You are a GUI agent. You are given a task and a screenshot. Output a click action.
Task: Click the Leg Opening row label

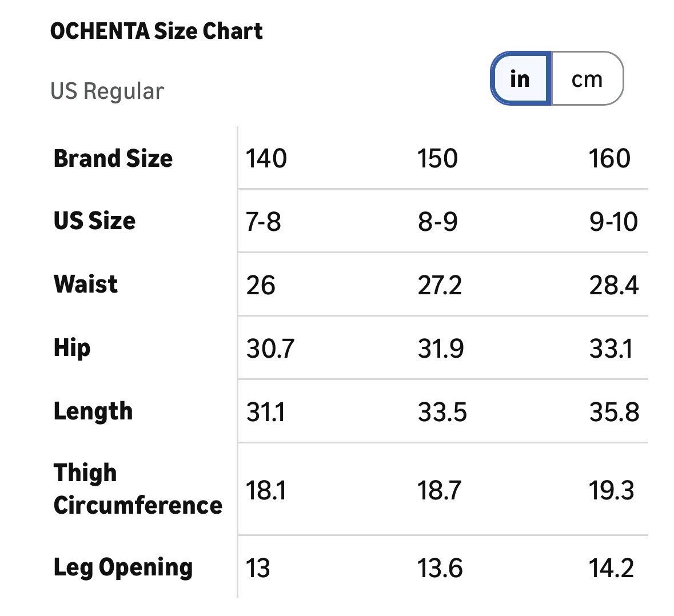123,567
